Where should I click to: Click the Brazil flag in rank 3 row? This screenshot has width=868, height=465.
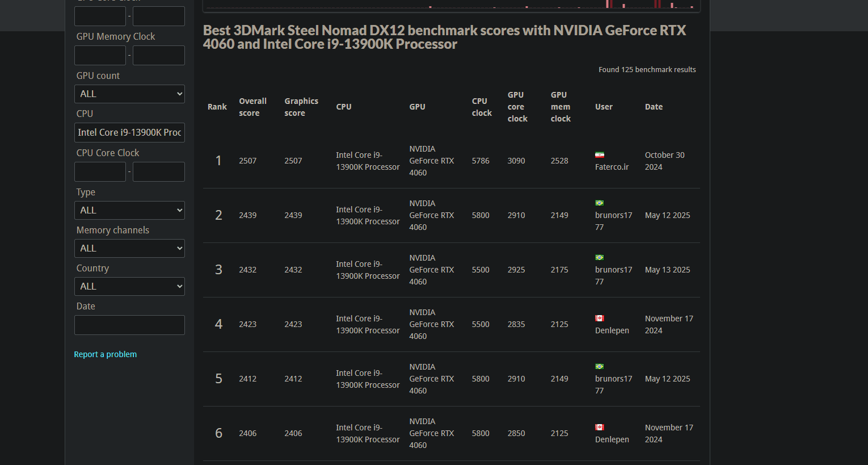click(599, 258)
